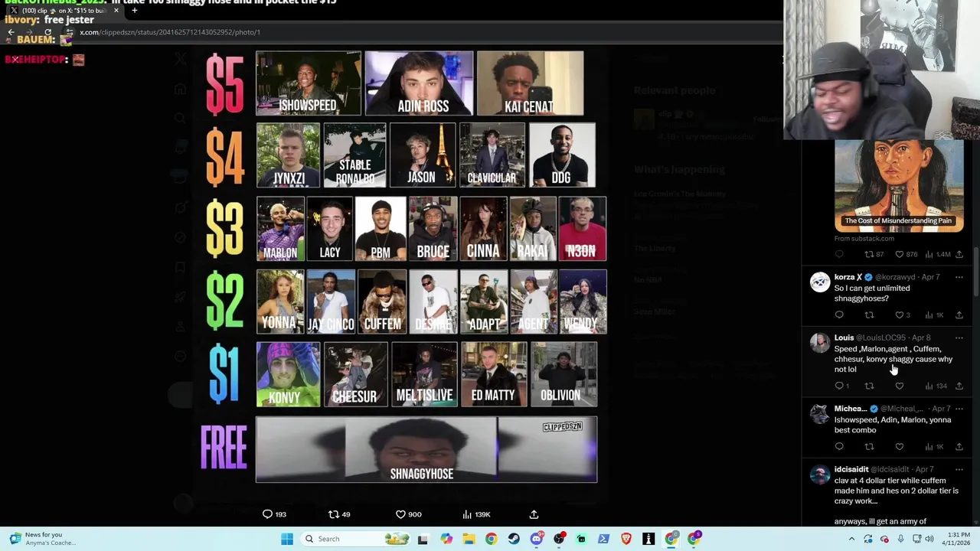980x551 pixels.
Task: Open the @korzawyd handle
Action: (x=895, y=277)
